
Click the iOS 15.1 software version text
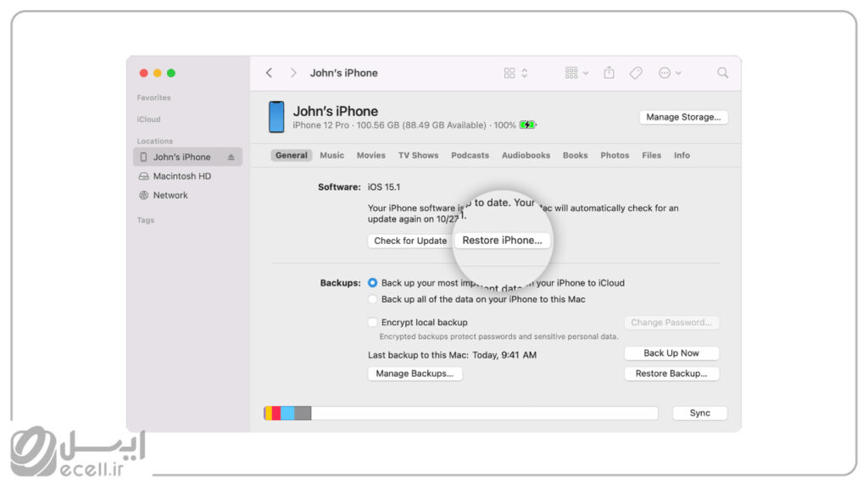[384, 187]
